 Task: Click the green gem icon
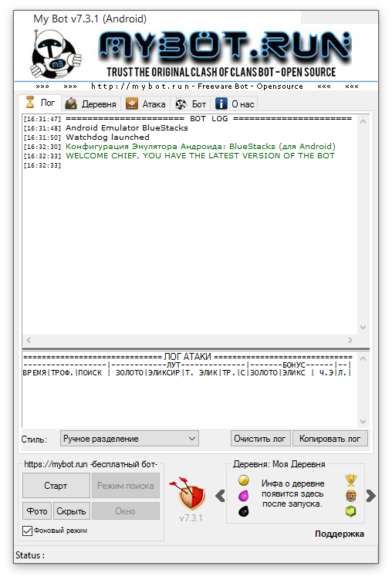tap(350, 511)
